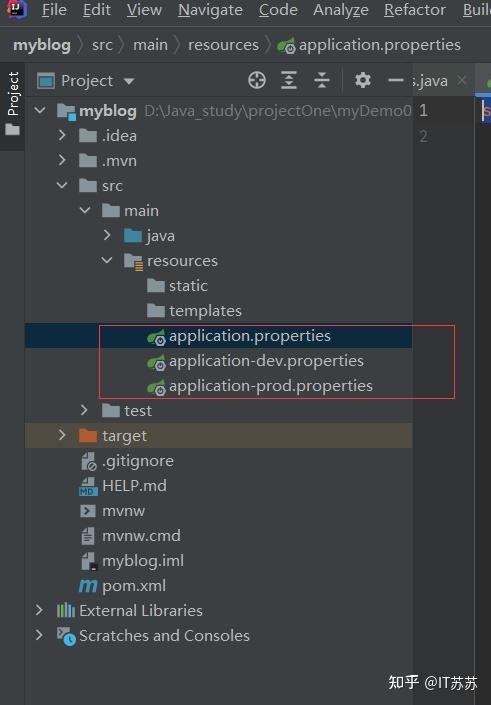Image resolution: width=491 pixels, height=705 pixels.
Task: Open the Refactor menu
Action: 415,10
